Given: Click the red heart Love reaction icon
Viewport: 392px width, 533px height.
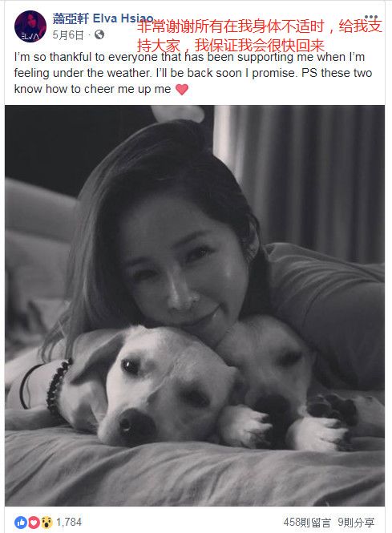Looking at the screenshot, I should pos(34,522).
